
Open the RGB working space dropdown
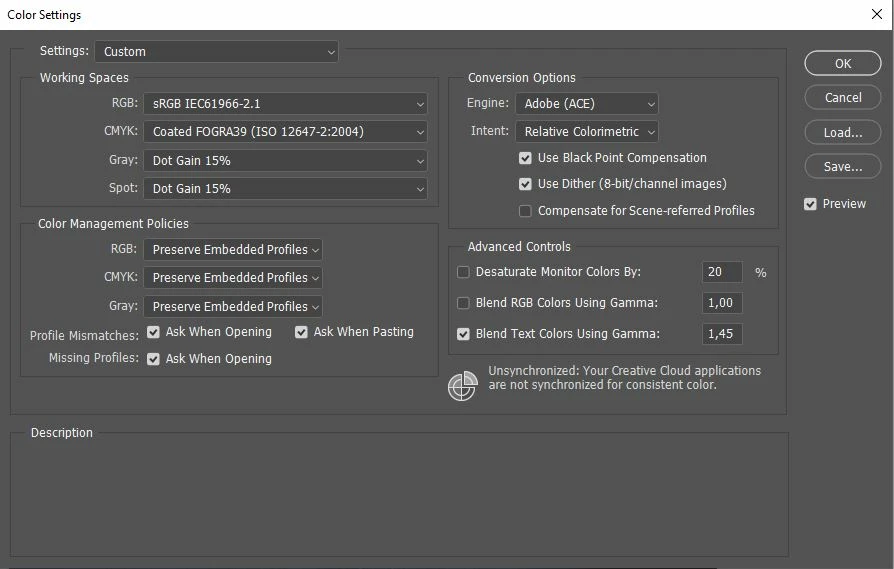point(285,104)
